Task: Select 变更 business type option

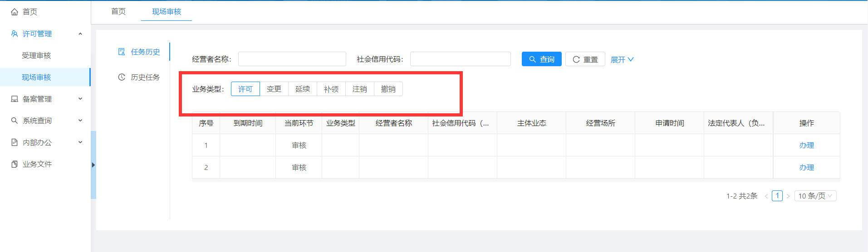Action: [x=274, y=89]
